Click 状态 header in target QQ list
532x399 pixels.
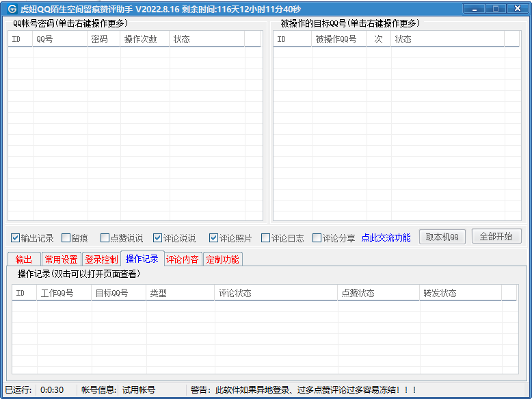(x=447, y=39)
